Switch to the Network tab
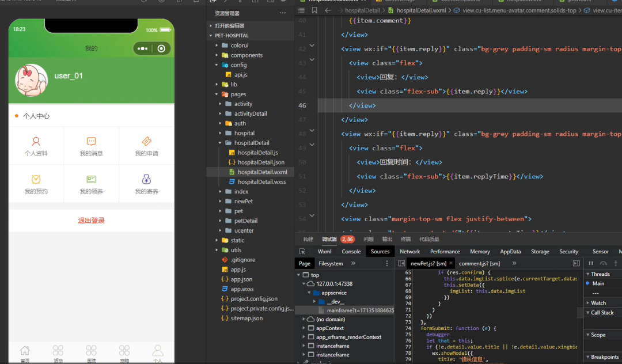The image size is (622, 364). 410,251
